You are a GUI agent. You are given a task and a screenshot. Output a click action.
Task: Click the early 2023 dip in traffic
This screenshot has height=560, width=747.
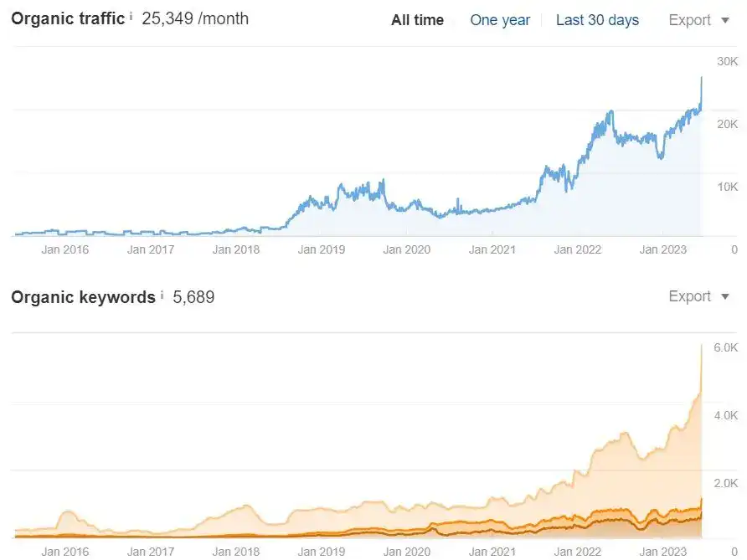point(661,156)
